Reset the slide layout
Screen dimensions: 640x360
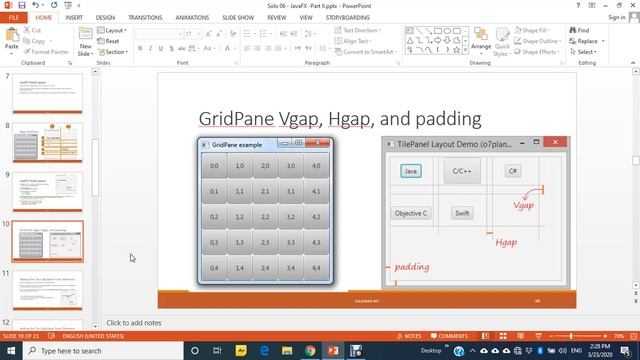click(x=109, y=41)
